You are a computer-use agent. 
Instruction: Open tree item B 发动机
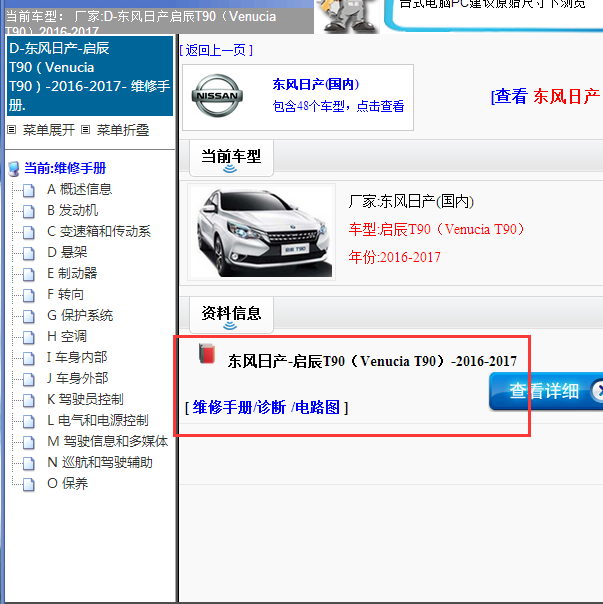[72, 210]
